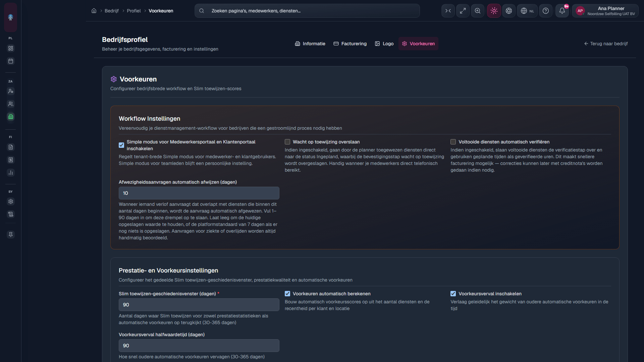Focus the search pages and employees field
644x362 pixels.
click(x=307, y=11)
